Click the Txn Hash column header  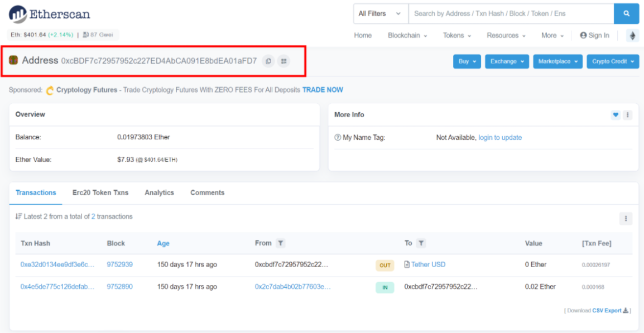[35, 244]
